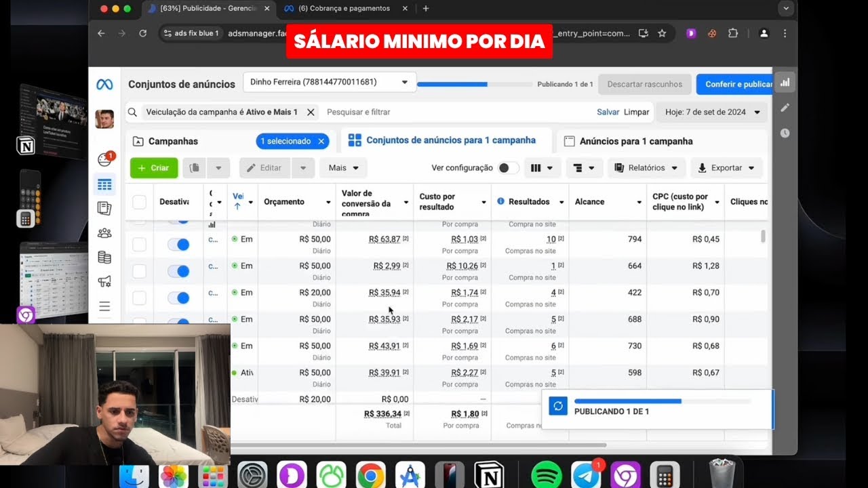Click the Limpar filter link
Image resolution: width=868 pixels, height=488 pixels.
(x=636, y=112)
